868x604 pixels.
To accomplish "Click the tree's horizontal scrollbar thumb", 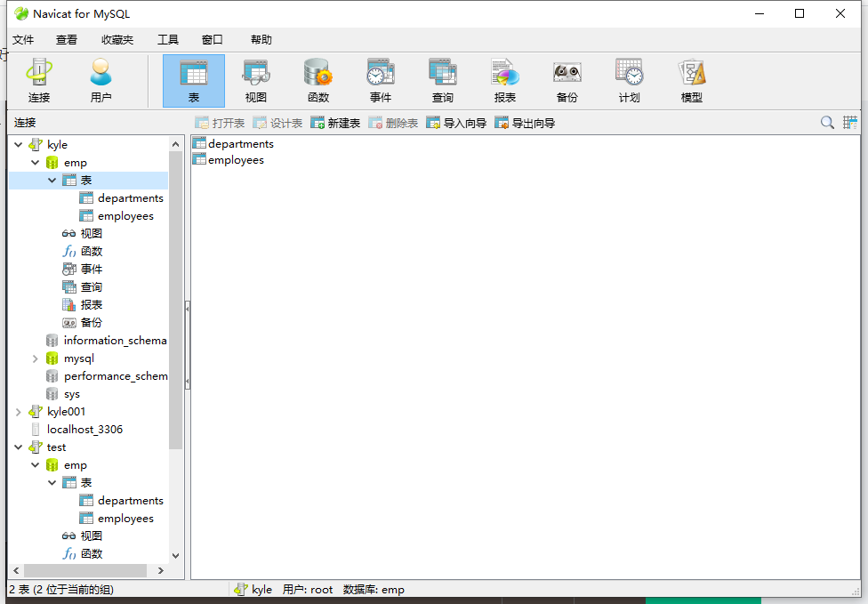I will point(85,570).
